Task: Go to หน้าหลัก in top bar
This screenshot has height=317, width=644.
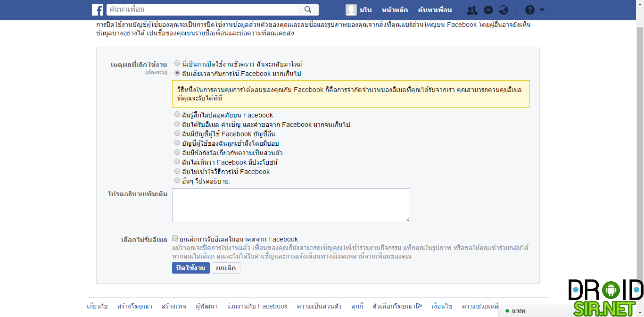Action: [395, 10]
